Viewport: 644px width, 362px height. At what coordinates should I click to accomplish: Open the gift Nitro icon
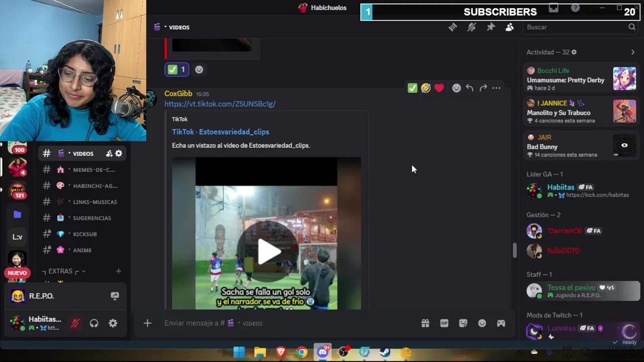click(x=425, y=323)
